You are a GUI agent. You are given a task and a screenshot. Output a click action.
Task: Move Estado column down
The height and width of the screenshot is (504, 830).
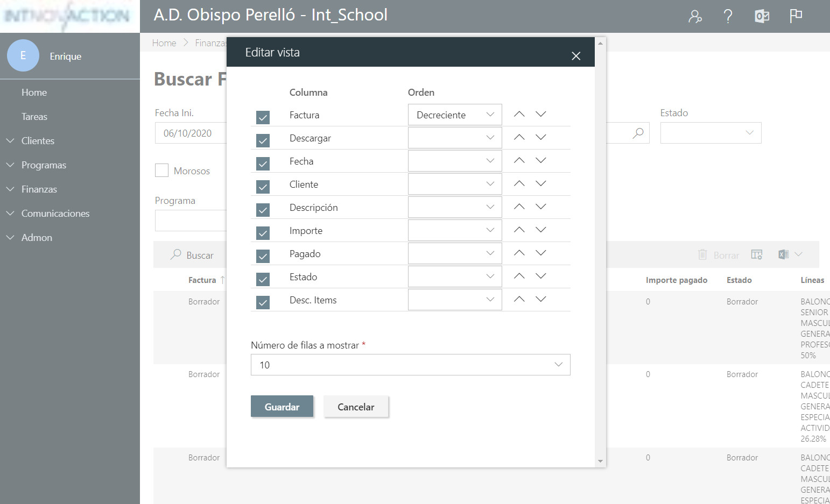click(x=541, y=276)
